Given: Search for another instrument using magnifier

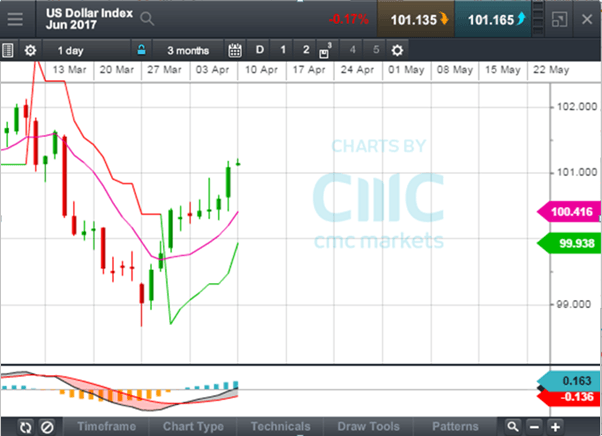Looking at the screenshot, I should (147, 19).
